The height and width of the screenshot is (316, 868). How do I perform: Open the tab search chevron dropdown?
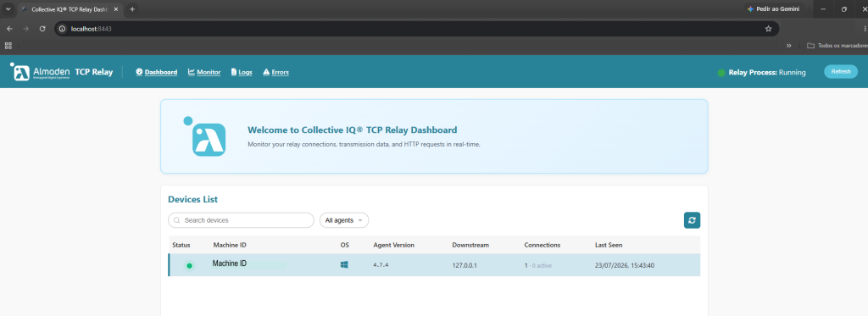[8, 9]
